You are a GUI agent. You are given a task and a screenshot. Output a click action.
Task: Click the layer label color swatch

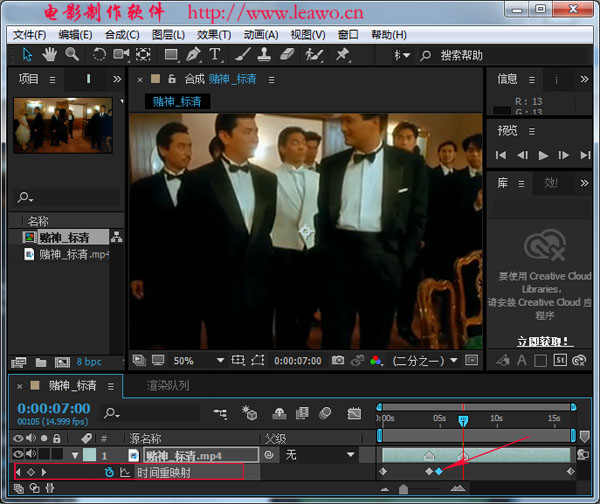click(x=90, y=455)
